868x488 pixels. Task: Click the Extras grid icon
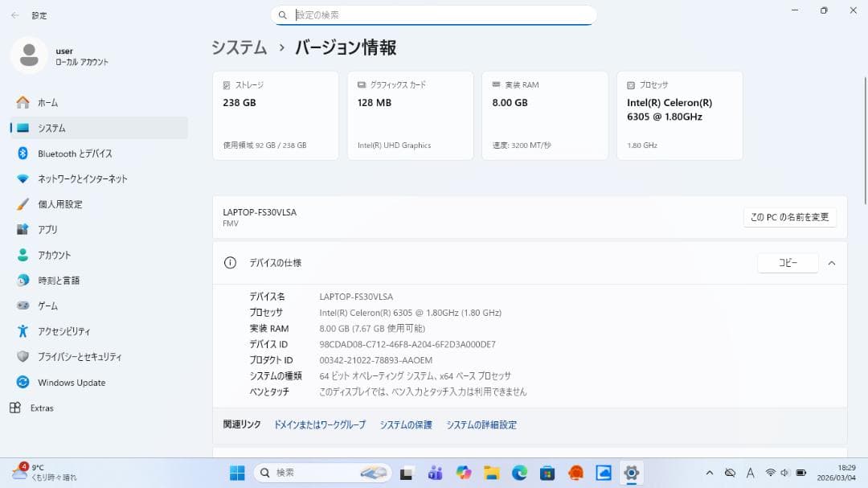pos(15,408)
